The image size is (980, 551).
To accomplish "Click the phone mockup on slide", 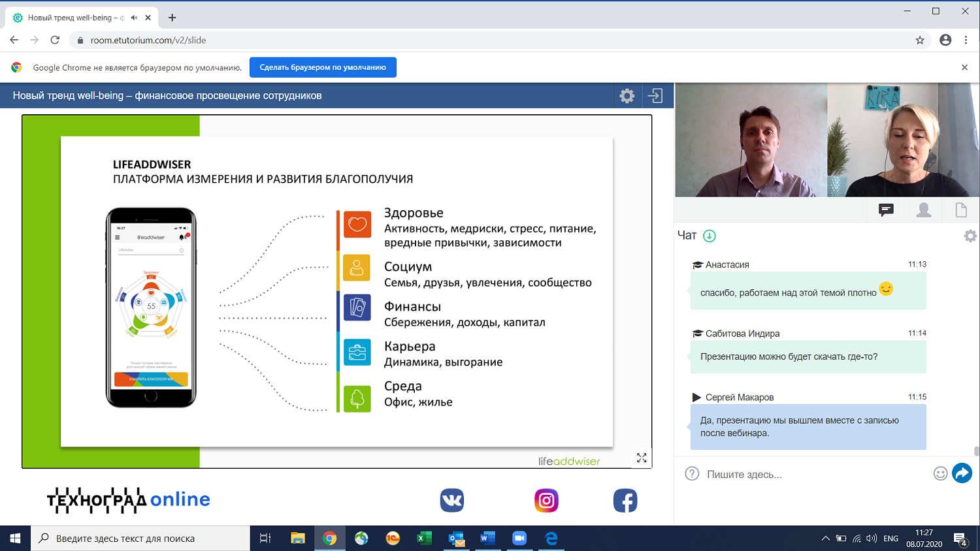I will point(151,307).
